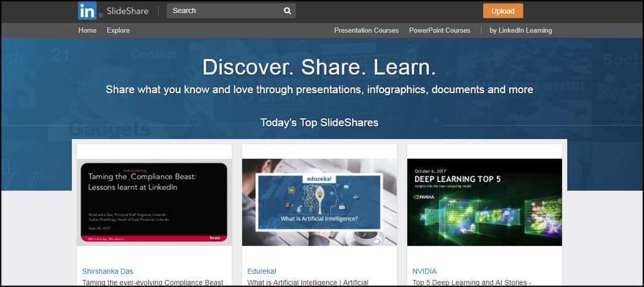Image resolution: width=644 pixels, height=287 pixels.
Task: Open 'What is Artificial Intelligence | Artificial' title
Action: 308,283
